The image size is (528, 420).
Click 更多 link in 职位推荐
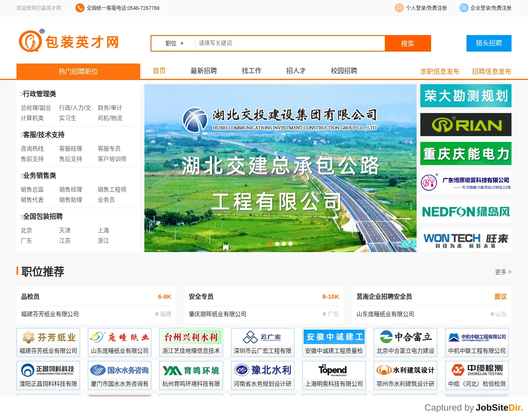pos(503,272)
